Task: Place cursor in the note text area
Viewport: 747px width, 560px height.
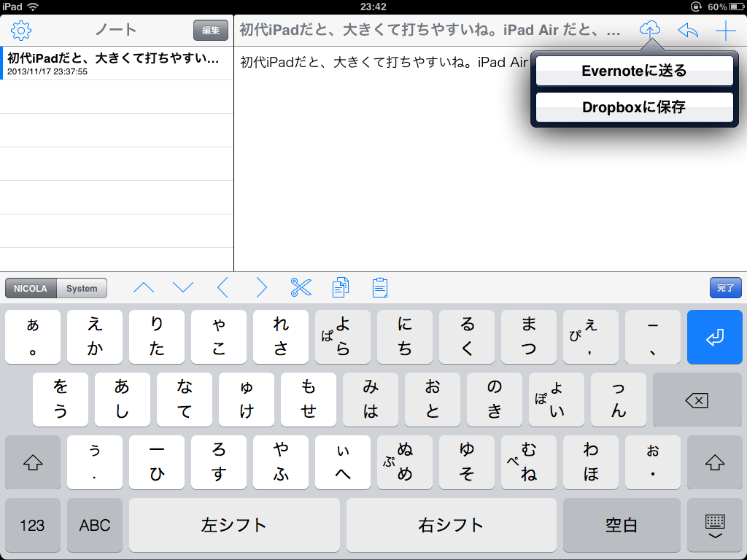Action: [x=491, y=159]
